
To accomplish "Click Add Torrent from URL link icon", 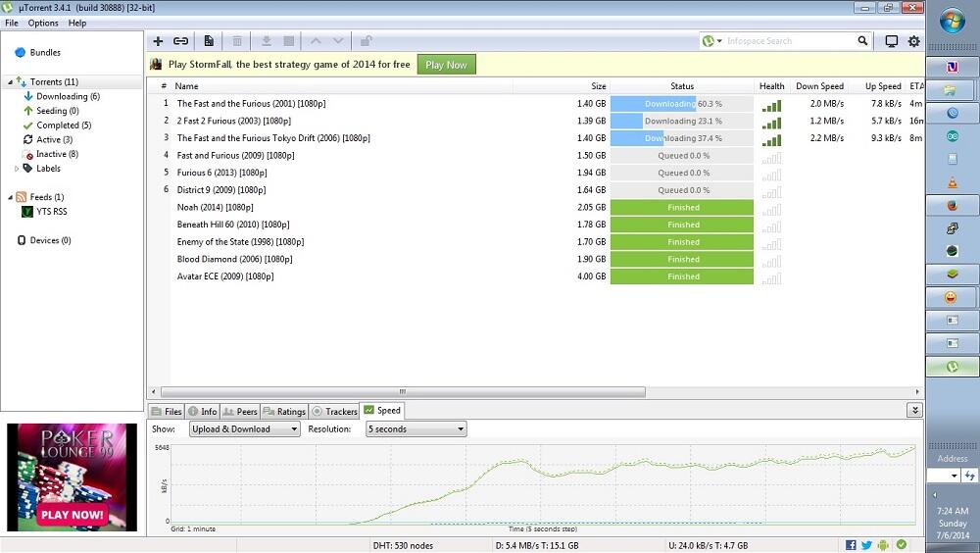I will (180, 41).
